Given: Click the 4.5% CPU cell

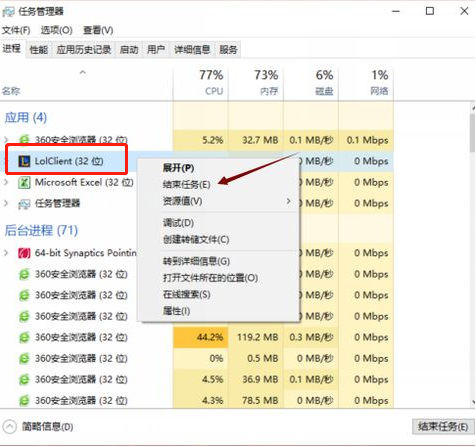Looking at the screenshot, I should (201, 379).
